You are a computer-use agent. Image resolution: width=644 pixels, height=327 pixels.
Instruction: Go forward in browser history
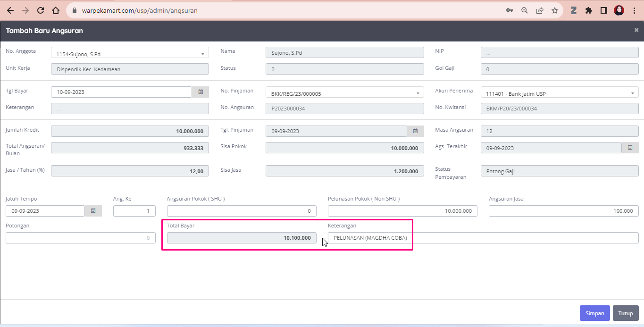25,10
